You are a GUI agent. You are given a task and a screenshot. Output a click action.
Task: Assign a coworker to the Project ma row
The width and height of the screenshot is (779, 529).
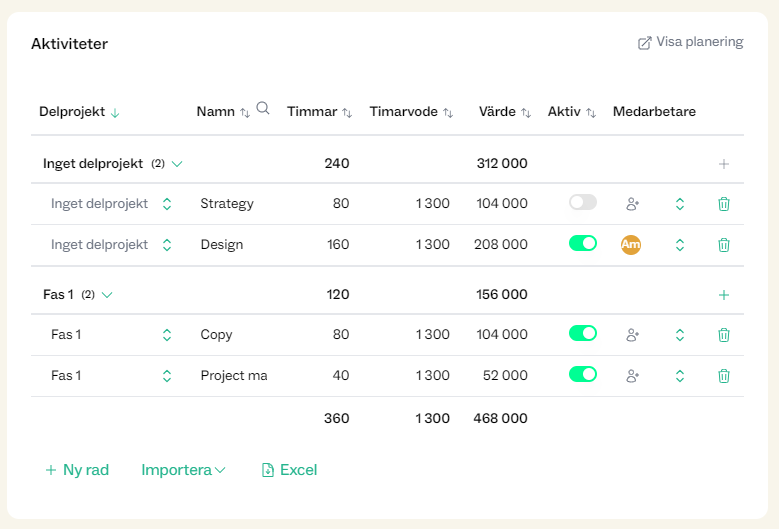point(632,376)
